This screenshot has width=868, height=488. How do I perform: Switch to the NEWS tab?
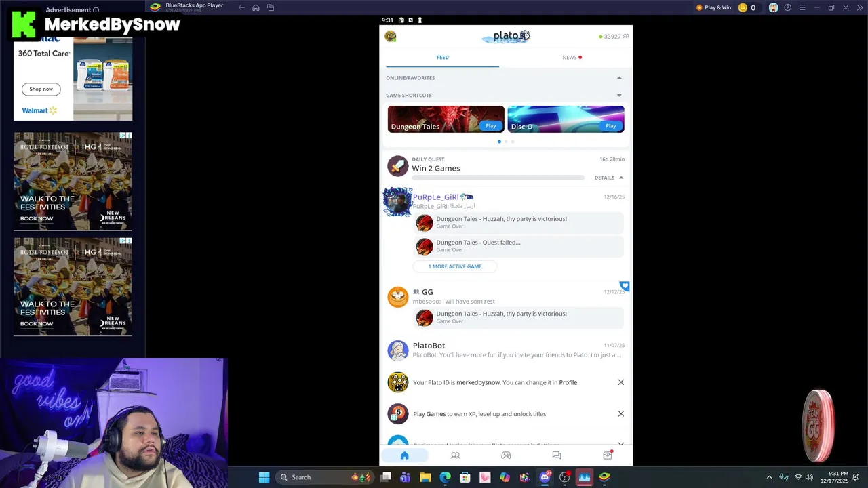tap(572, 58)
